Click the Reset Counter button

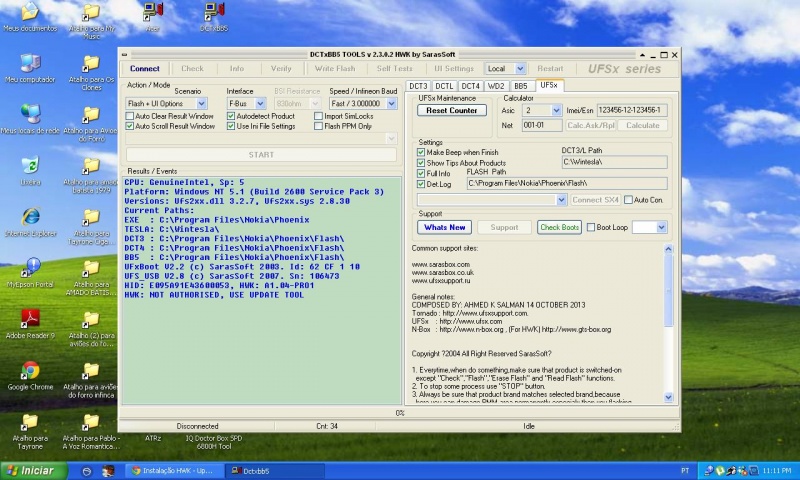[452, 110]
